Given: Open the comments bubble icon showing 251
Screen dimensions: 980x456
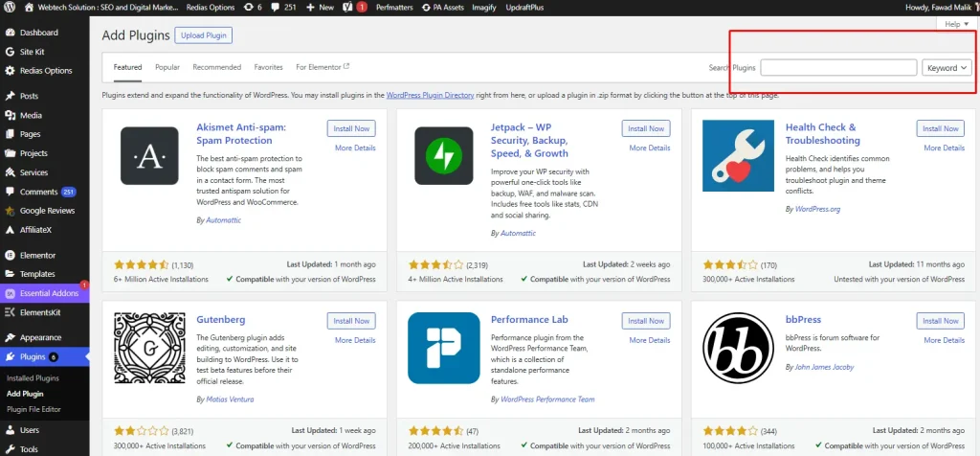Looking at the screenshot, I should pyautogui.click(x=275, y=8).
